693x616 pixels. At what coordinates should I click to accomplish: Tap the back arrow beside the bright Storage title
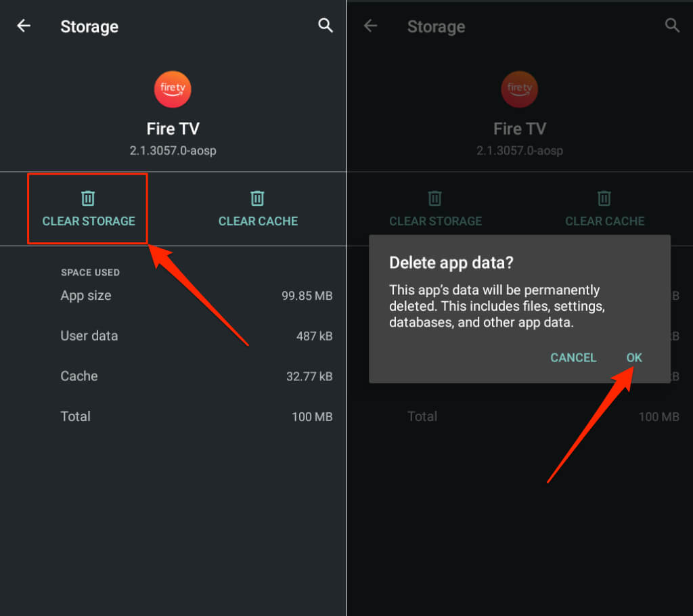[24, 26]
